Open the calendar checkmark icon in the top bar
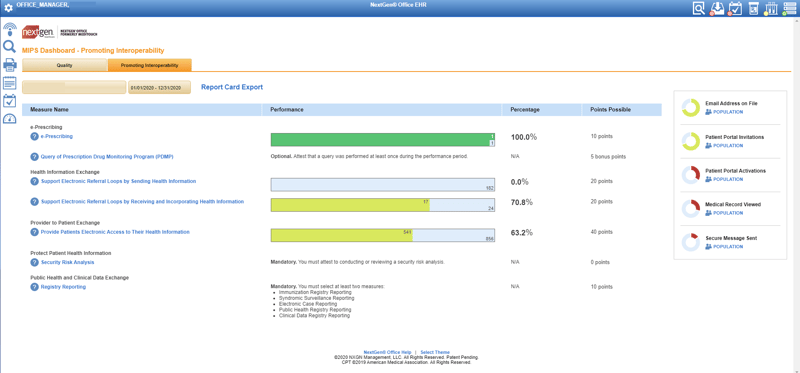800x373 pixels. (735, 8)
